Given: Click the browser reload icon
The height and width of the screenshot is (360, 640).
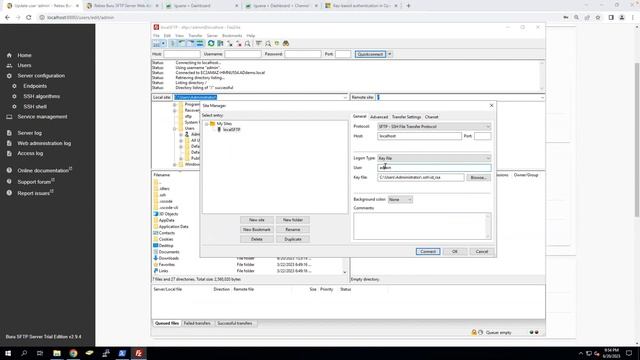Looking at the screenshot, I should (x=29, y=18).
